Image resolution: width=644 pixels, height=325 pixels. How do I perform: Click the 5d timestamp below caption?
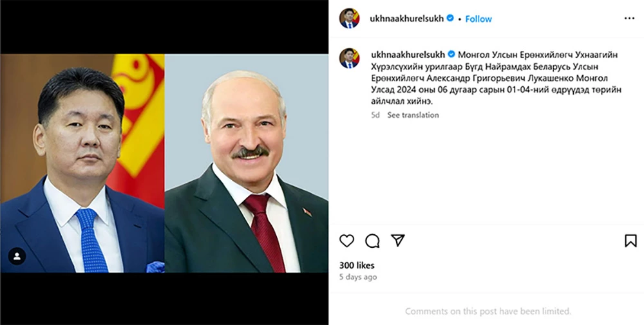[375, 115]
